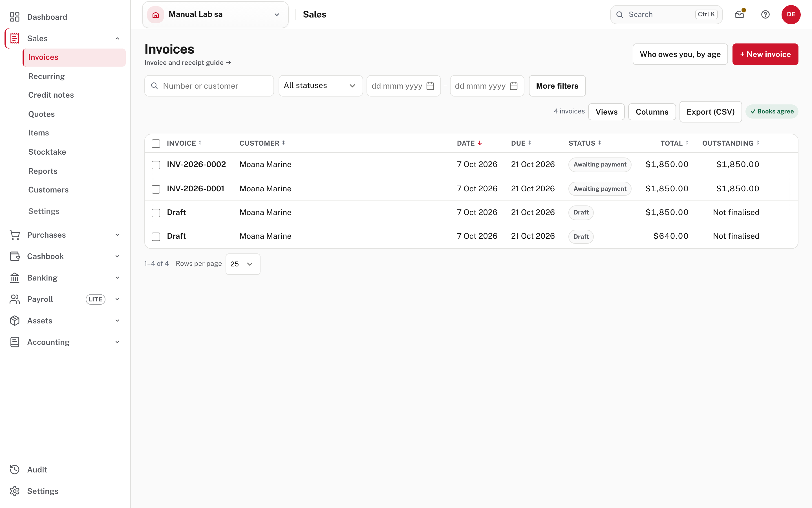This screenshot has width=812, height=508.
Task: Tick the checkbox for INV-2026-0001
Action: pyautogui.click(x=156, y=189)
